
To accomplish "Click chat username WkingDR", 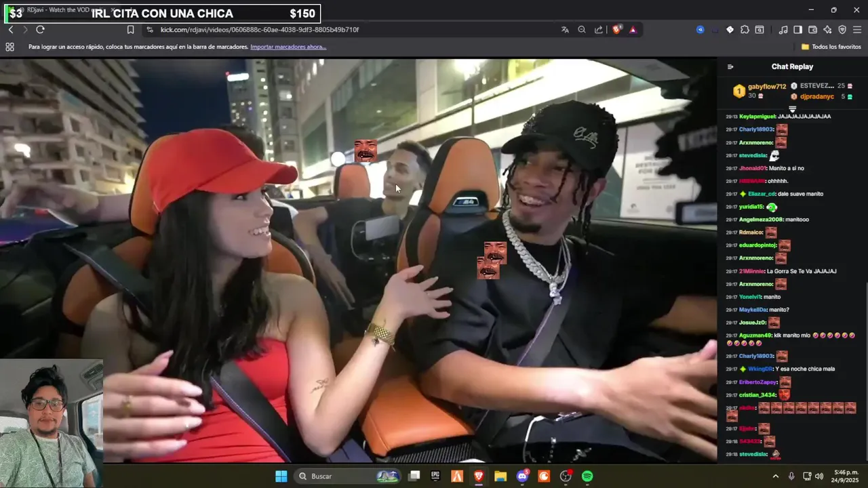I will [x=760, y=369].
